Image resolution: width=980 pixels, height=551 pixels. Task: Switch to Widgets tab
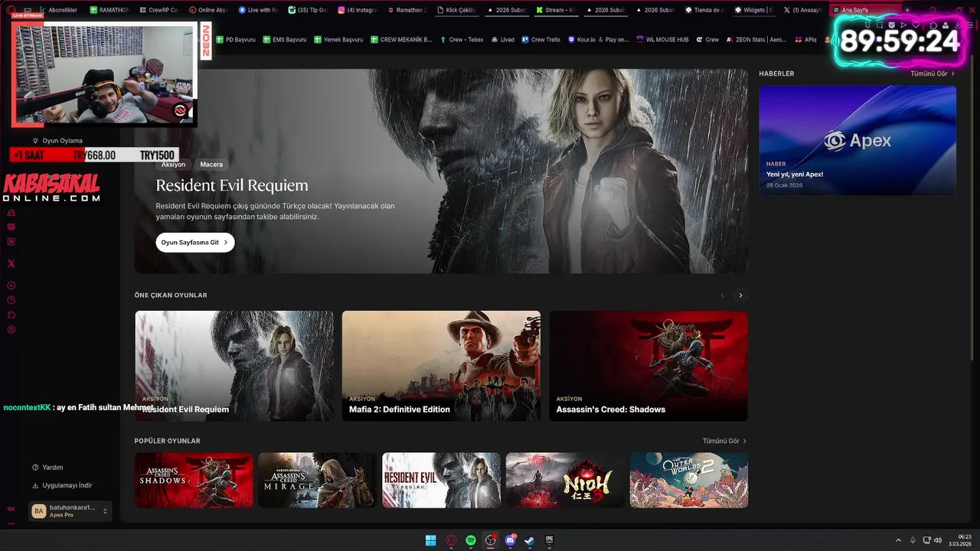(x=754, y=10)
